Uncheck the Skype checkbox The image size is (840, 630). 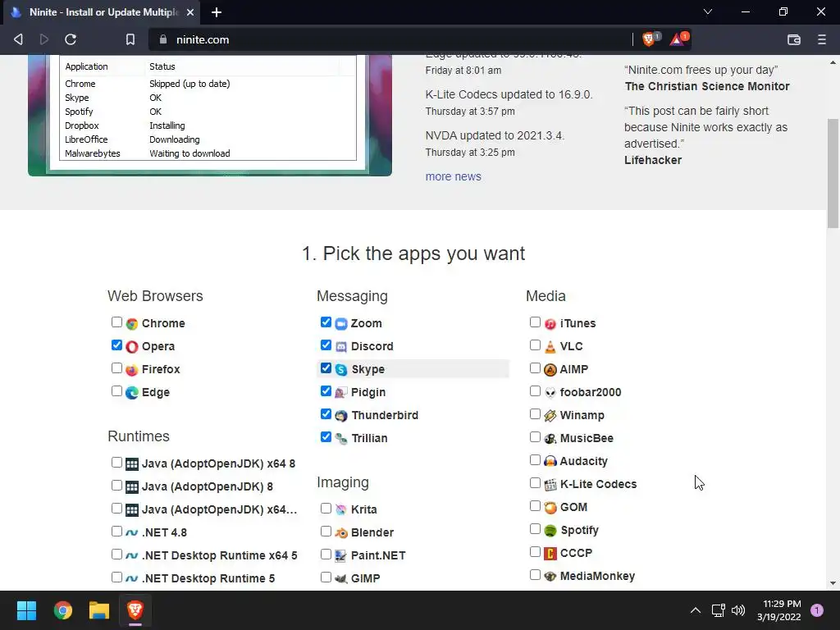326,368
